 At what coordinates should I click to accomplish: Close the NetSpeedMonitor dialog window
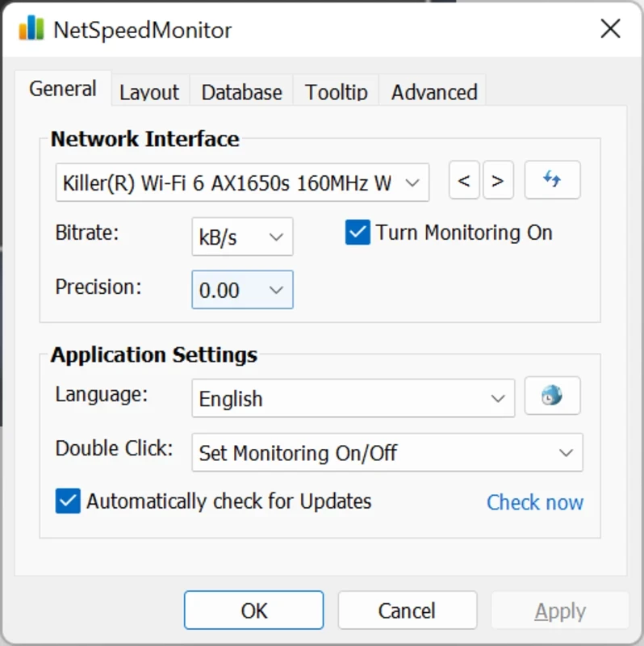coord(610,29)
